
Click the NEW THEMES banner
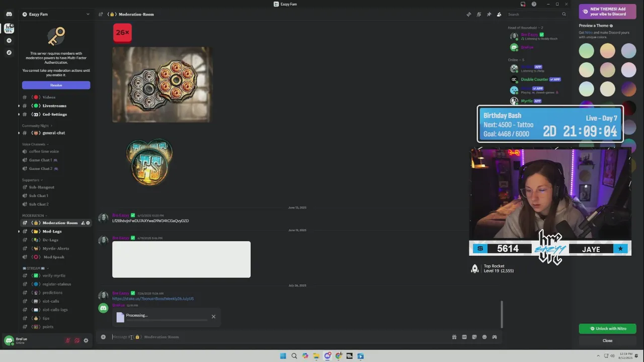(x=607, y=12)
